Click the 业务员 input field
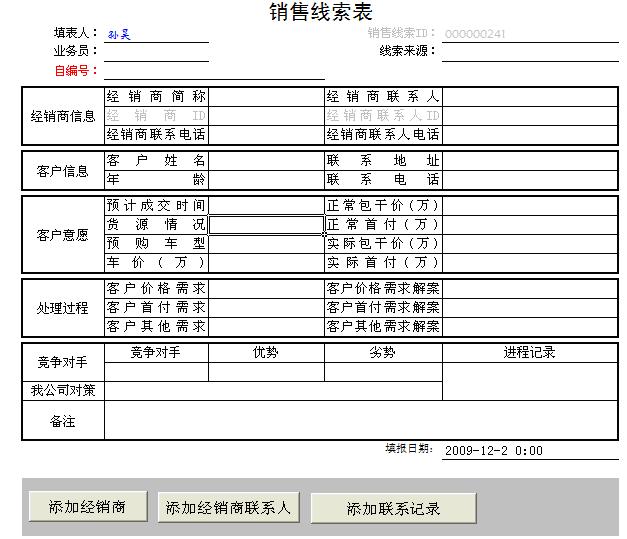 156,51
